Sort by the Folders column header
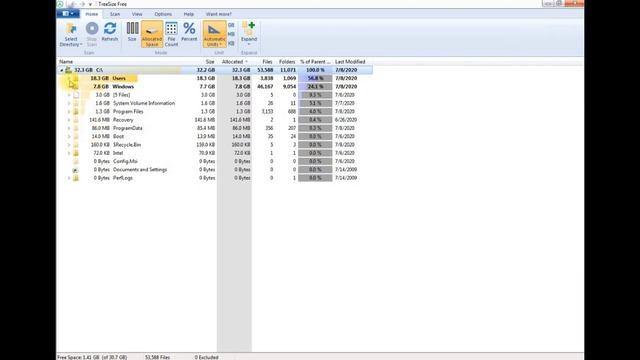This screenshot has height=360, width=640. point(287,62)
